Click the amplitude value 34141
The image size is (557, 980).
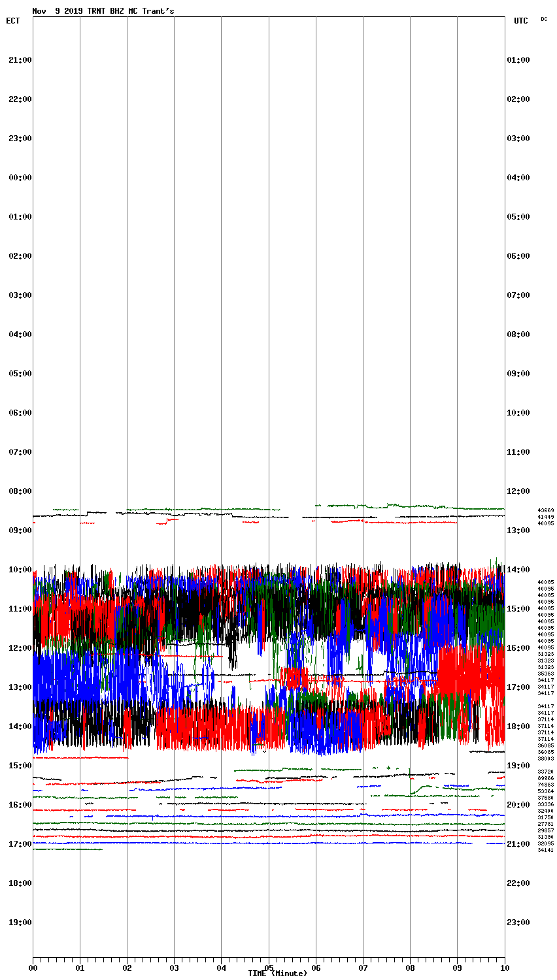pos(546,850)
